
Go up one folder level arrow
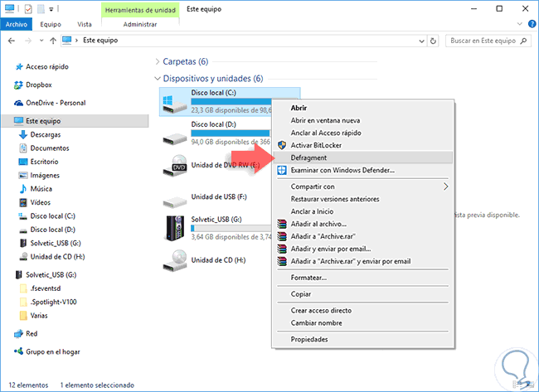click(x=54, y=39)
